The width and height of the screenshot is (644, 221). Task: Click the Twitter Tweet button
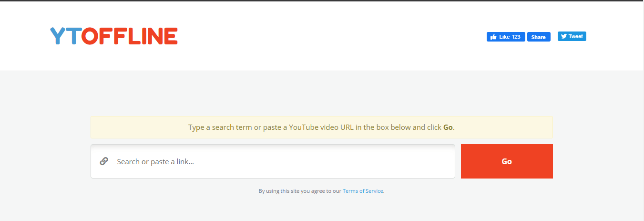pos(572,36)
